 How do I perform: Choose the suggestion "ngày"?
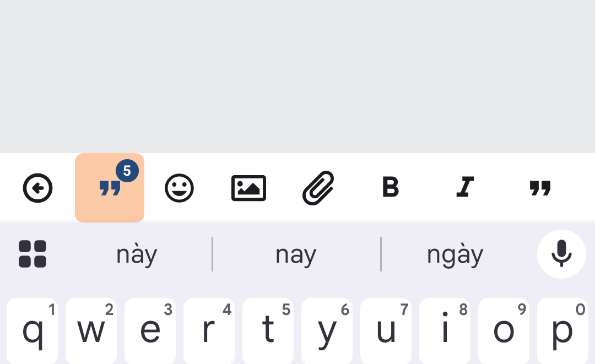click(x=456, y=254)
